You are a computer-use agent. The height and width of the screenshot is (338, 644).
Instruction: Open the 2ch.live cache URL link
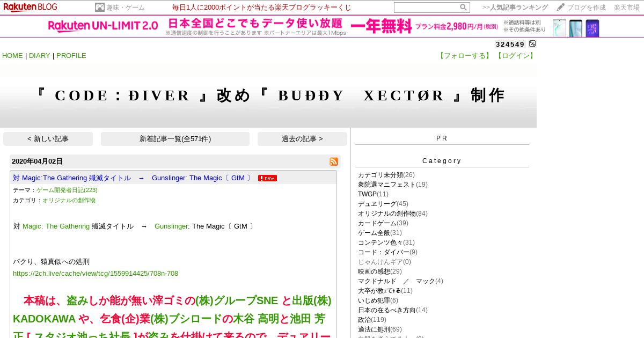click(x=96, y=274)
